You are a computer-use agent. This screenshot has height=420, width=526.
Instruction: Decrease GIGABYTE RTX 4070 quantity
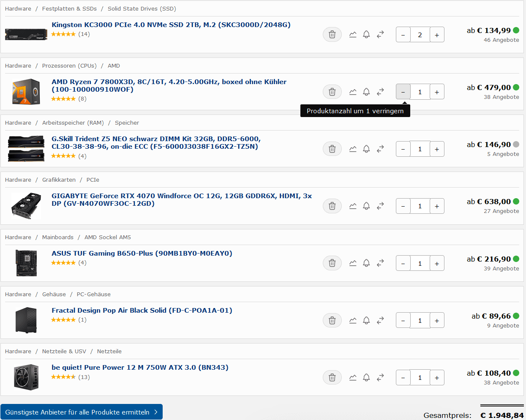click(x=403, y=206)
